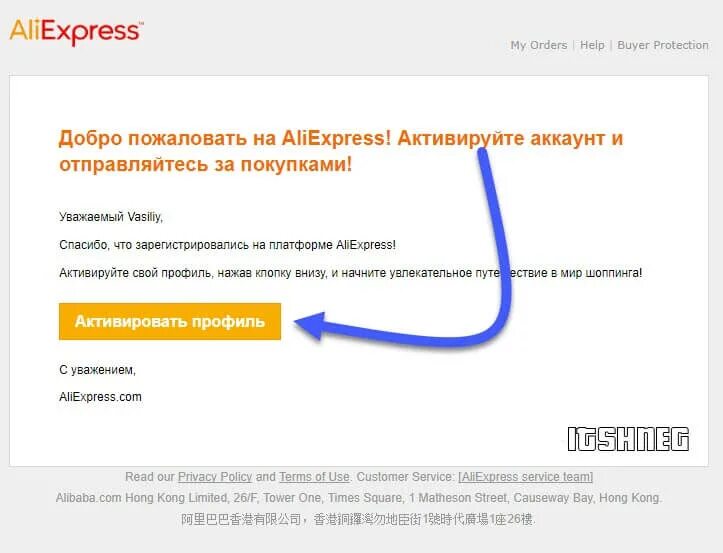Click the Активируйте свой профиль instruction sentence
This screenshot has width=723, height=553.
click(350, 273)
